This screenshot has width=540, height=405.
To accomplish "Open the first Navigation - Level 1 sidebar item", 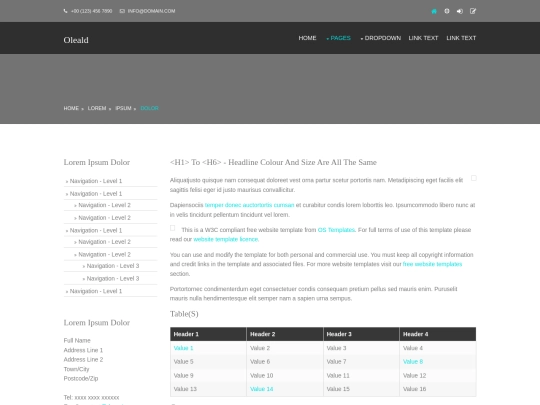I will click(96, 181).
